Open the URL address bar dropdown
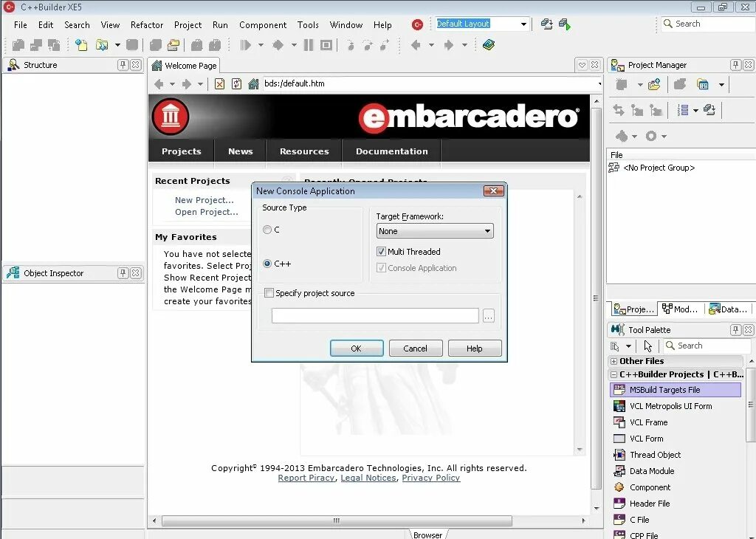This screenshot has height=539, width=756. (x=599, y=84)
